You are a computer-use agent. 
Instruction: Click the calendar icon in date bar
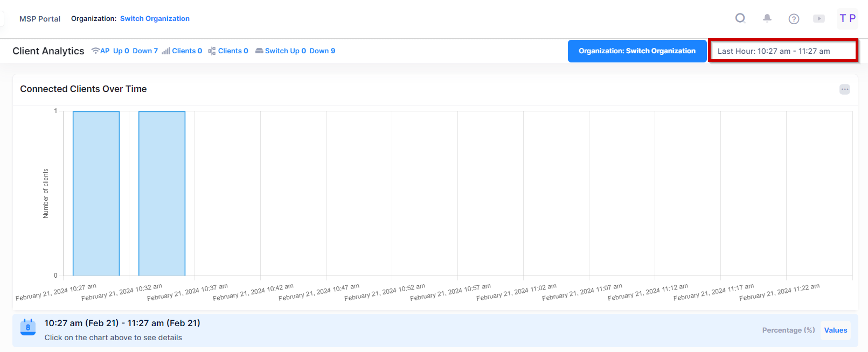tap(28, 327)
